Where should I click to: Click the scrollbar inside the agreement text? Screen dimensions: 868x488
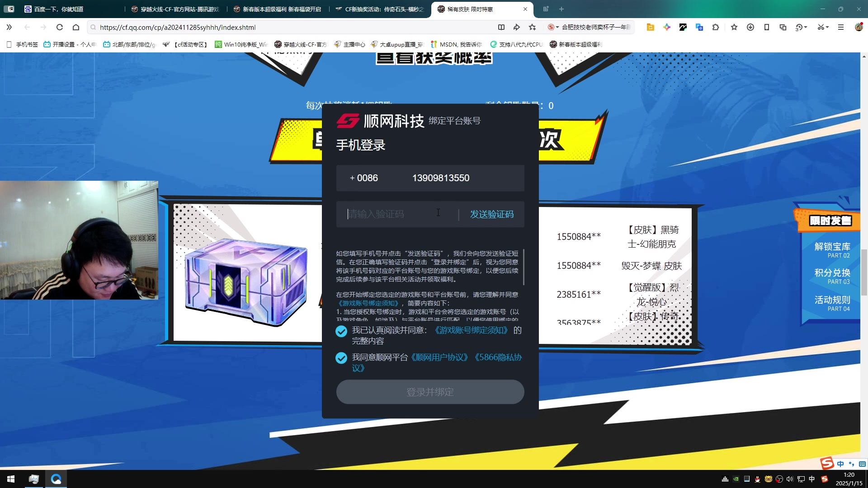click(x=524, y=267)
